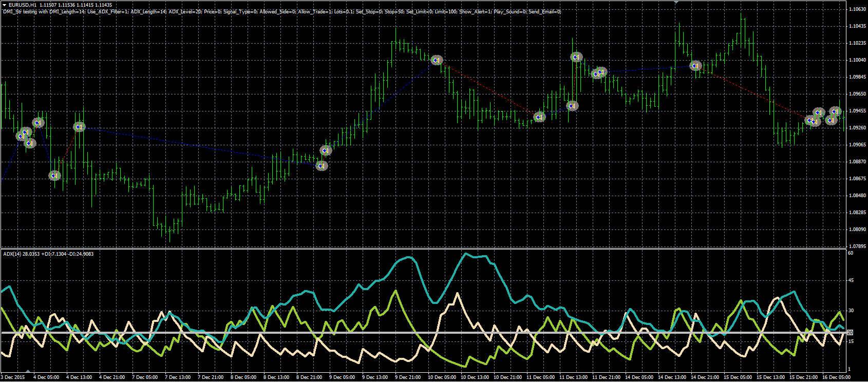
Task: Click the trade marker ending the long blue dashed line
Action: click(322, 165)
